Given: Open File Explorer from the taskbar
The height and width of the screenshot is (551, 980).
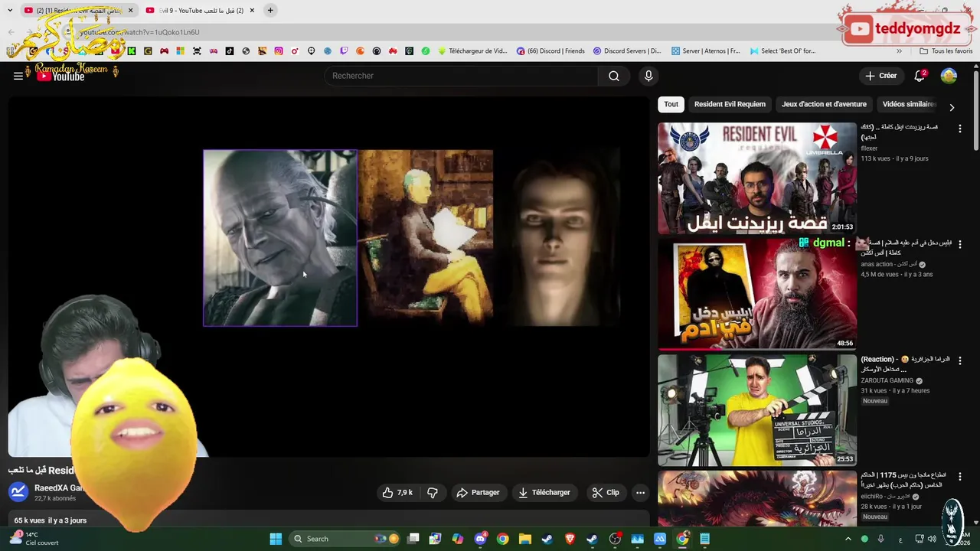Looking at the screenshot, I should (x=524, y=539).
